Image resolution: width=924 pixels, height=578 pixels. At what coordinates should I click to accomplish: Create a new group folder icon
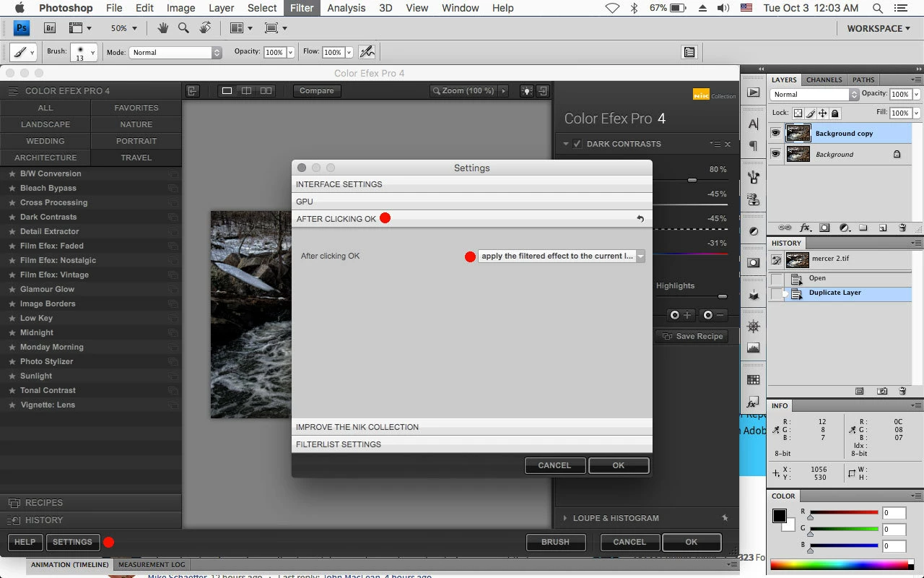point(863,228)
